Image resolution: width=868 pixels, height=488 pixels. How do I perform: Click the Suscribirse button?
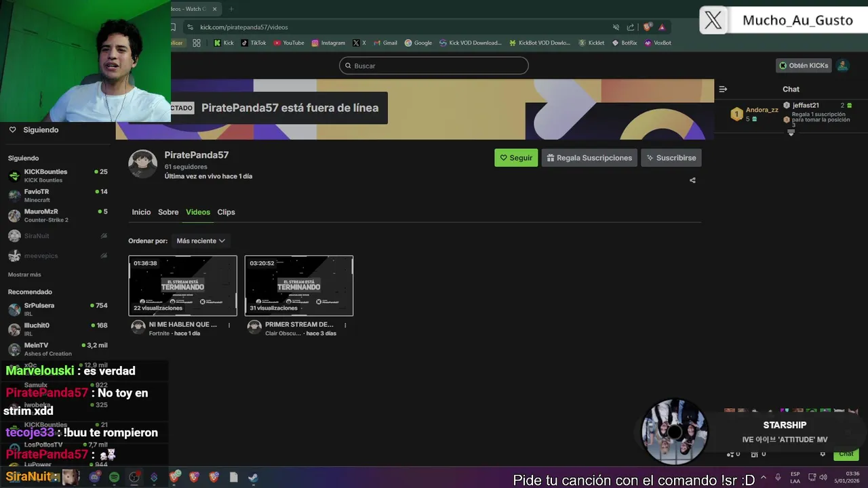click(671, 158)
